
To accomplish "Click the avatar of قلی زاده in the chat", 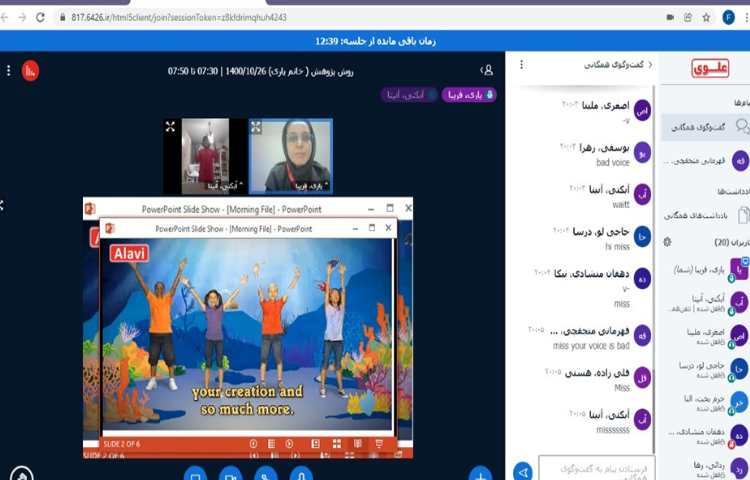I will 642,378.
